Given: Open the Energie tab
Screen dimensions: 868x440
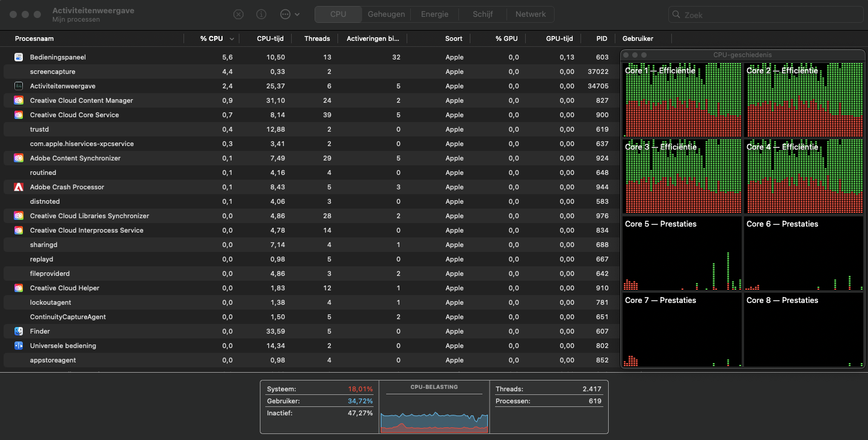Looking at the screenshot, I should coord(434,14).
